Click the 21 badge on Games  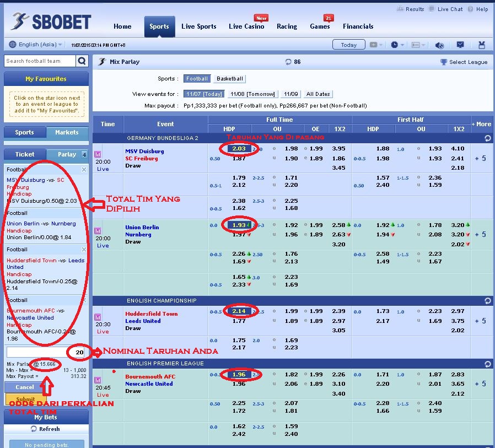(x=329, y=18)
